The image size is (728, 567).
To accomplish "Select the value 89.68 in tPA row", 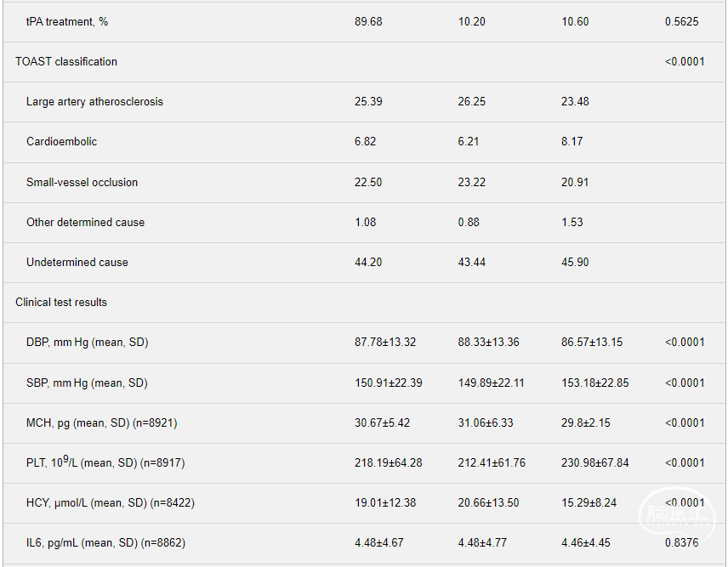I will 368,21.
